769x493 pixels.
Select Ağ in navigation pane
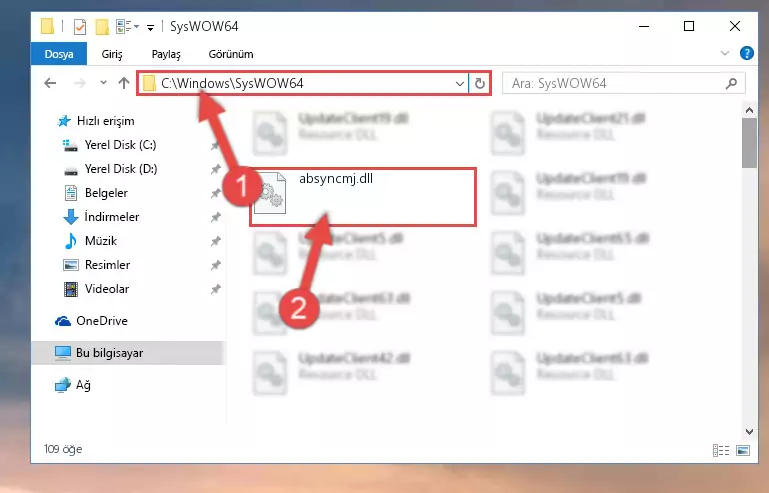[83, 385]
